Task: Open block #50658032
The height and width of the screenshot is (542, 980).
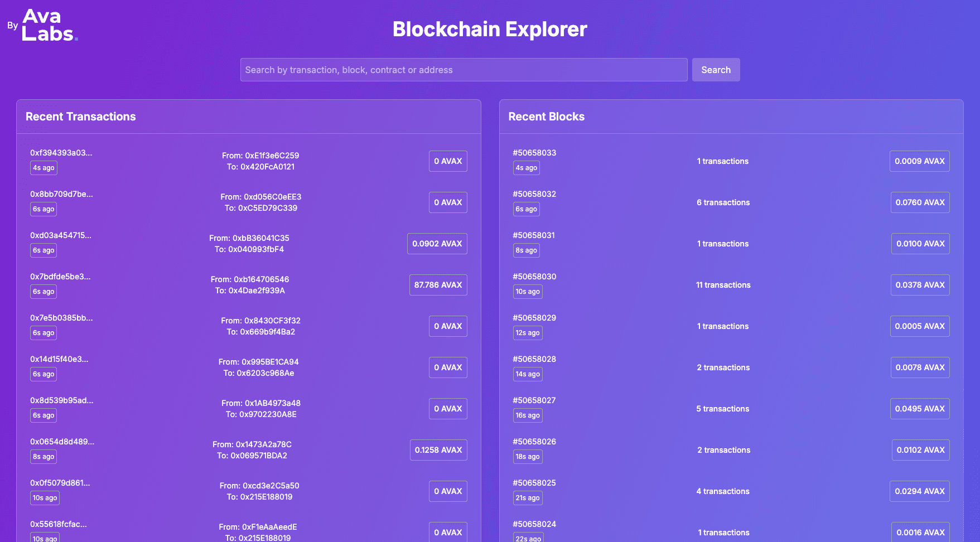Action: (x=534, y=194)
